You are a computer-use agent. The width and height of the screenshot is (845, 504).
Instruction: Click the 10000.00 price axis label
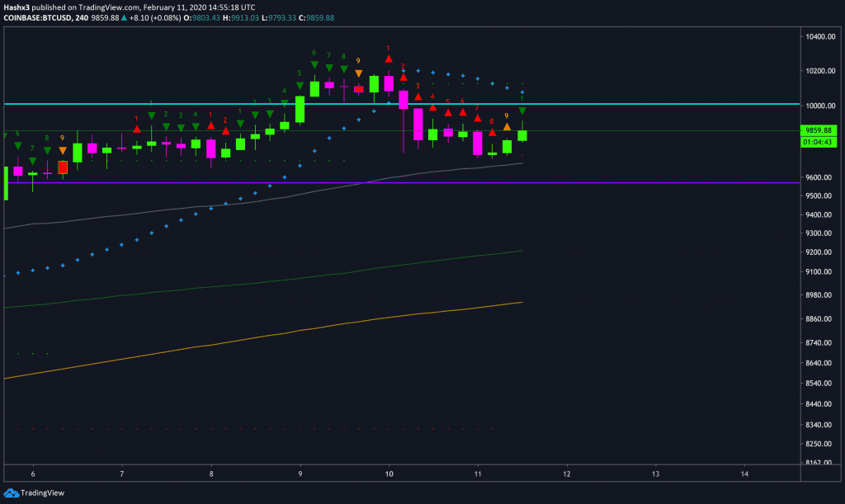(820, 106)
